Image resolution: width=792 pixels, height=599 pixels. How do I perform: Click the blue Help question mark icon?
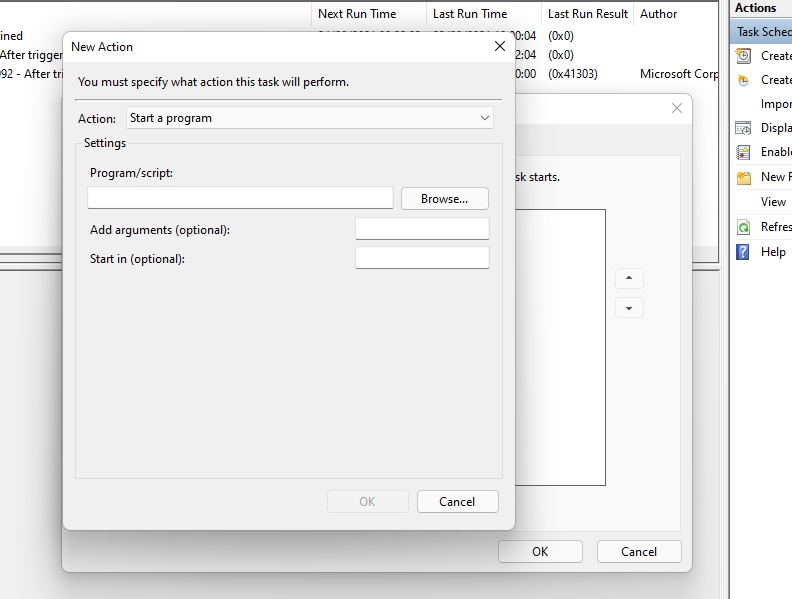(743, 252)
